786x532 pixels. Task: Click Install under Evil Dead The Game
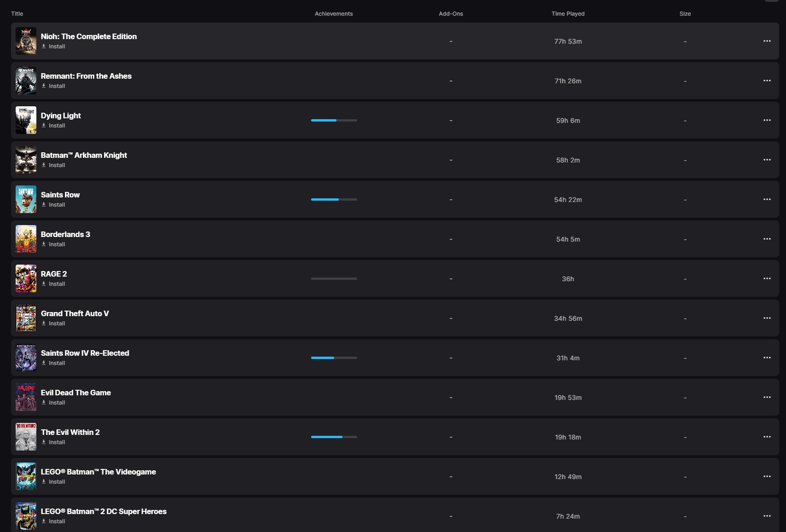pyautogui.click(x=53, y=403)
